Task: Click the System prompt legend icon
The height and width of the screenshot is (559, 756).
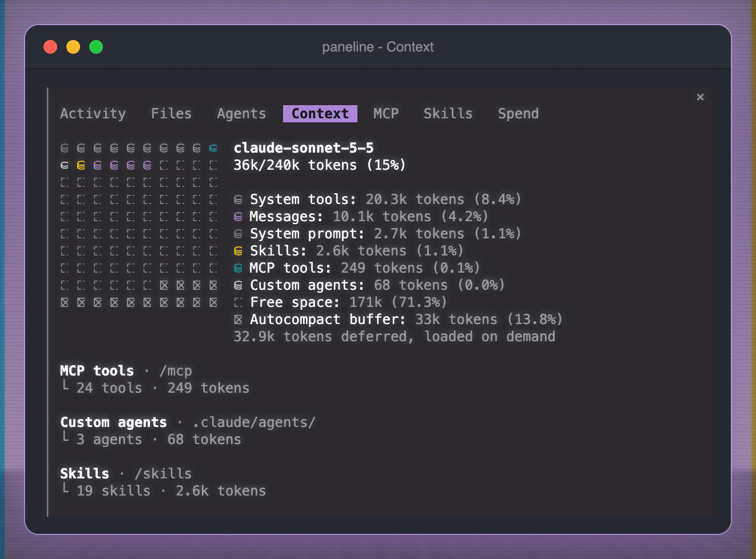Action: (238, 234)
